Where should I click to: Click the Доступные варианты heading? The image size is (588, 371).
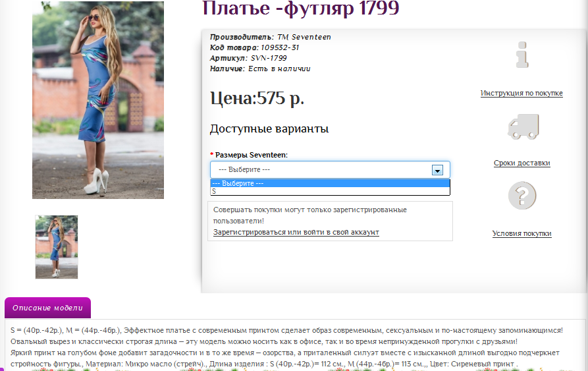(x=269, y=128)
